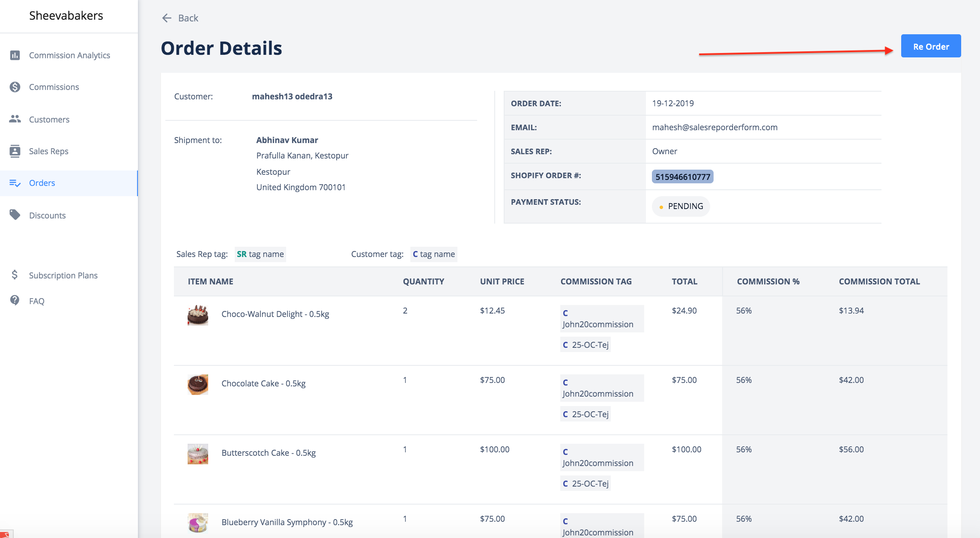Click Butterscotch Cake - 0.5kg item name
Image resolution: width=980 pixels, height=538 pixels.
click(x=269, y=453)
